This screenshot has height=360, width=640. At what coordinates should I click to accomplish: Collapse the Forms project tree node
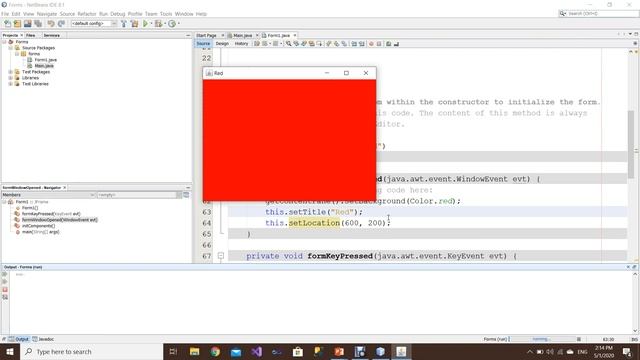(4, 42)
